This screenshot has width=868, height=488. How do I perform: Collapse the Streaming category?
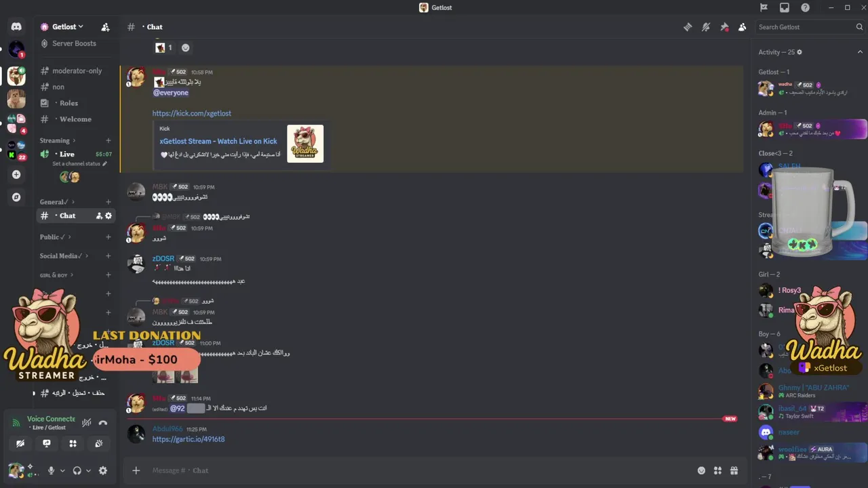[x=55, y=140]
